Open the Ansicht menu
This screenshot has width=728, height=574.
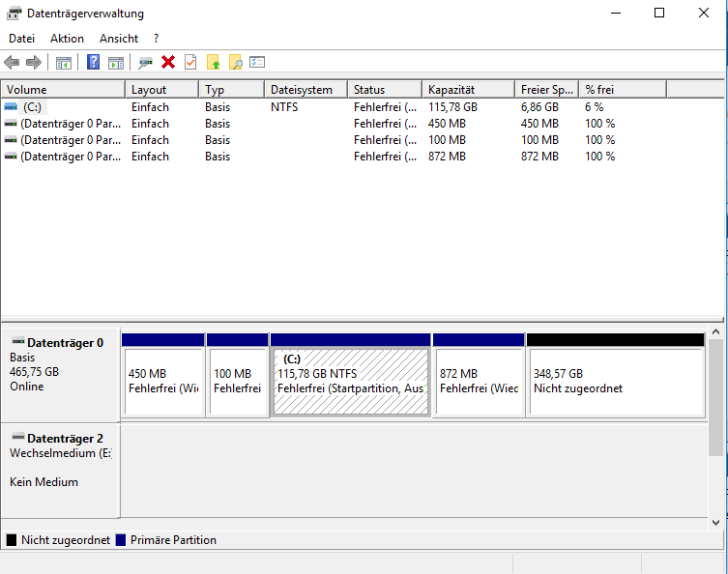tap(119, 39)
